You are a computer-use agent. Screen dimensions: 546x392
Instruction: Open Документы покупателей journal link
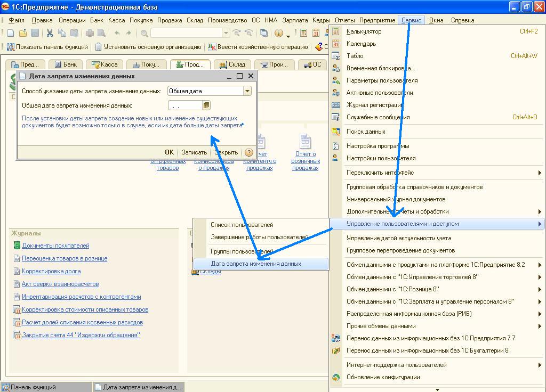click(x=55, y=246)
